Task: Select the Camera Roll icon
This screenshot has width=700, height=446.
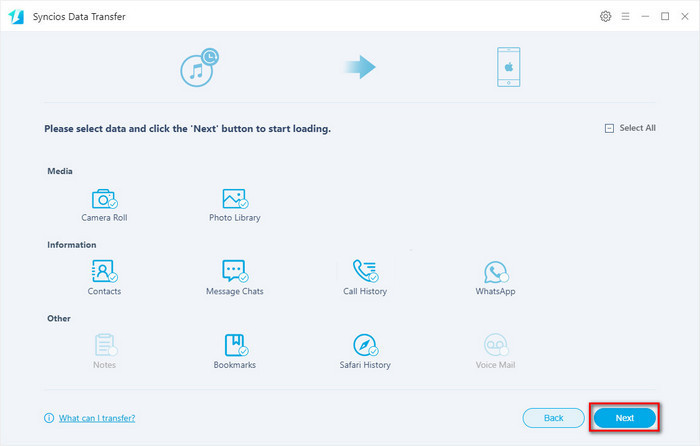Action: coord(104,199)
